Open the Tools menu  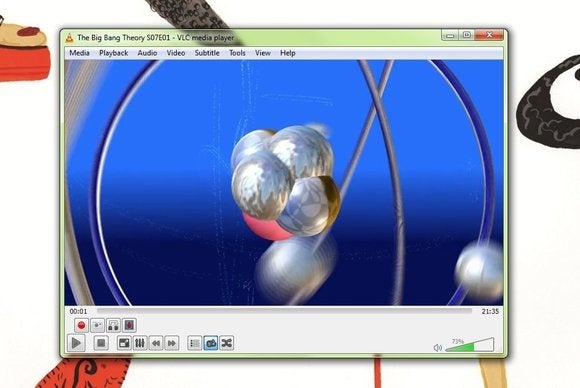[237, 53]
